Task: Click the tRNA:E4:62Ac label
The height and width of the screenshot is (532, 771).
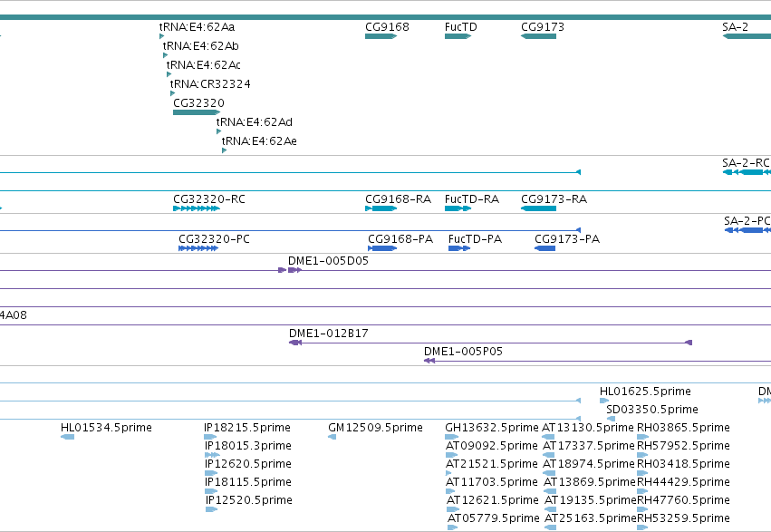Action: coord(204,65)
